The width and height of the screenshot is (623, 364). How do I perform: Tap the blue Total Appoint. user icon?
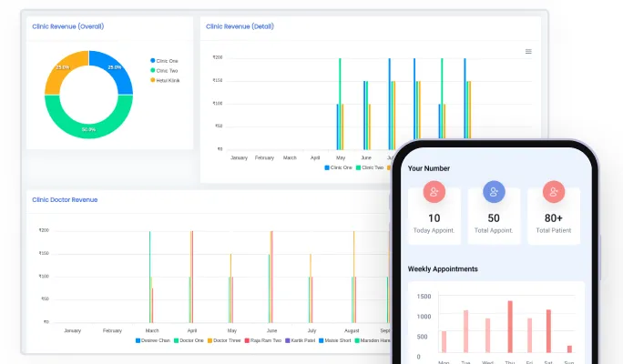pyautogui.click(x=494, y=192)
